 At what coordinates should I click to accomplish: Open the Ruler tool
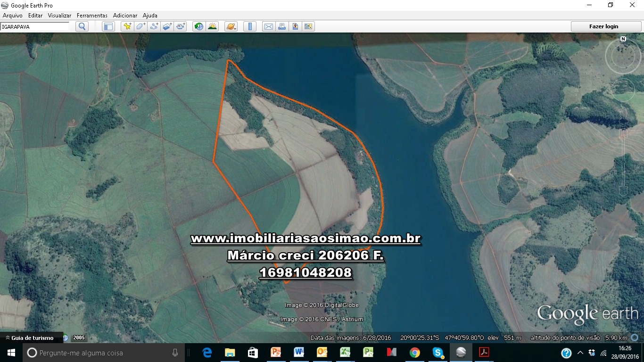[250, 26]
